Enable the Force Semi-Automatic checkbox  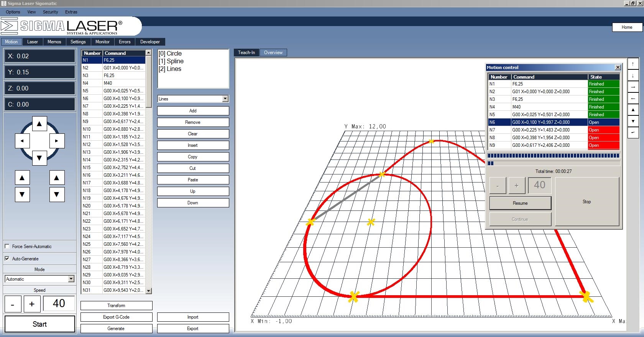point(7,246)
